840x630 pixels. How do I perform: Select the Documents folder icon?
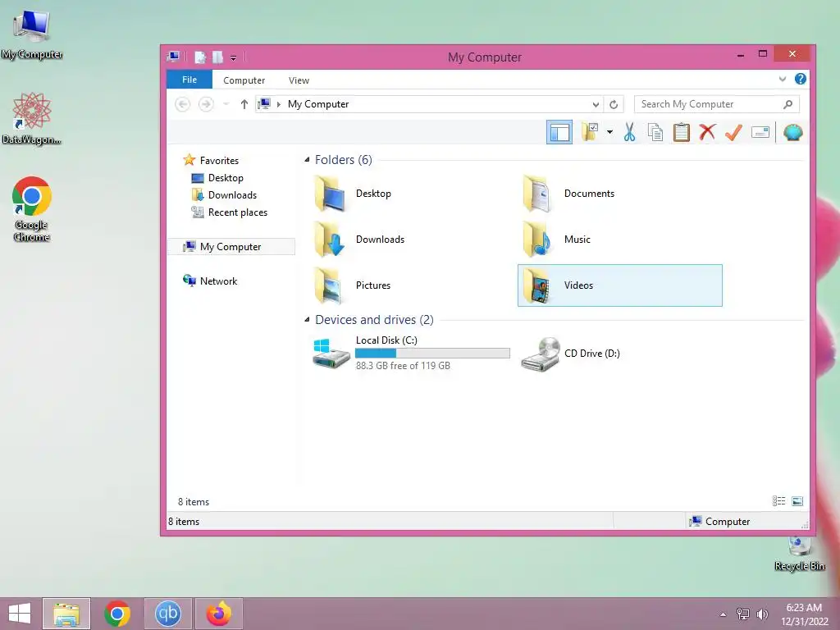537,194
